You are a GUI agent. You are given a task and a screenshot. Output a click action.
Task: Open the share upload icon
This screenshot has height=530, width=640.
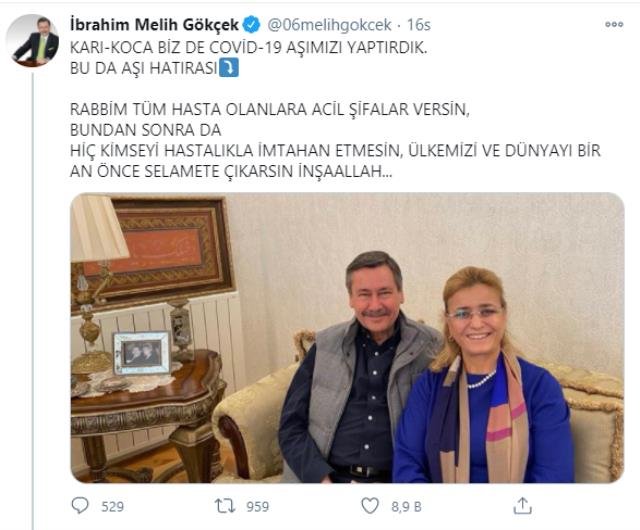[x=522, y=506]
